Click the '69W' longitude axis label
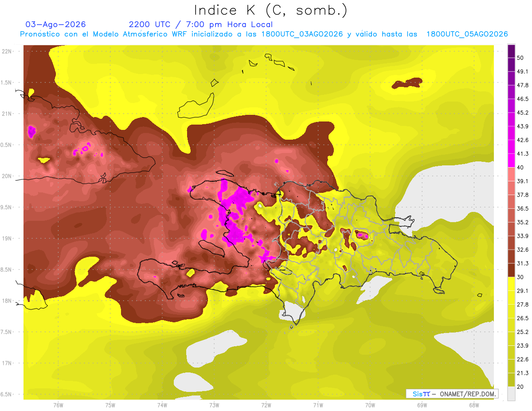The width and height of the screenshot is (532, 411). pos(422,405)
